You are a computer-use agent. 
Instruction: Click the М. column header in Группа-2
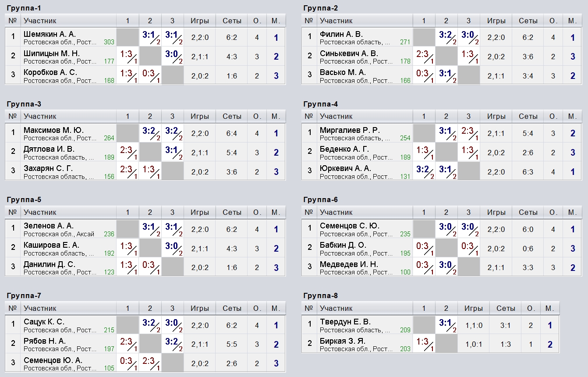pyautogui.click(x=572, y=21)
